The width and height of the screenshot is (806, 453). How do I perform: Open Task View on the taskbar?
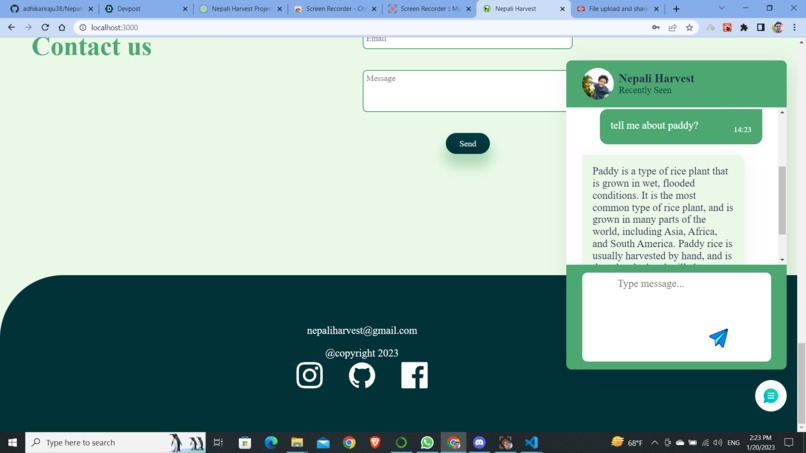tap(218, 442)
